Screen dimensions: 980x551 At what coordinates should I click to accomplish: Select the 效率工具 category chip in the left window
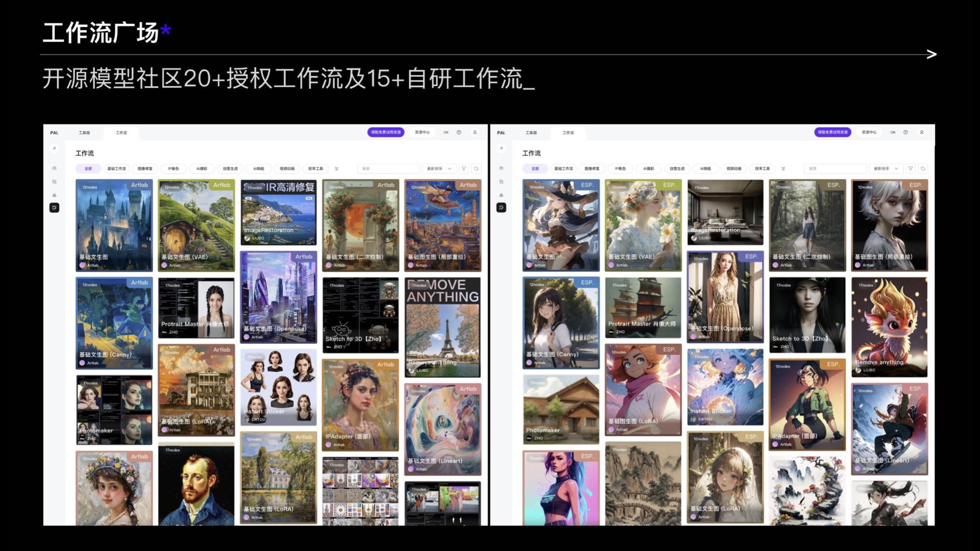point(315,168)
